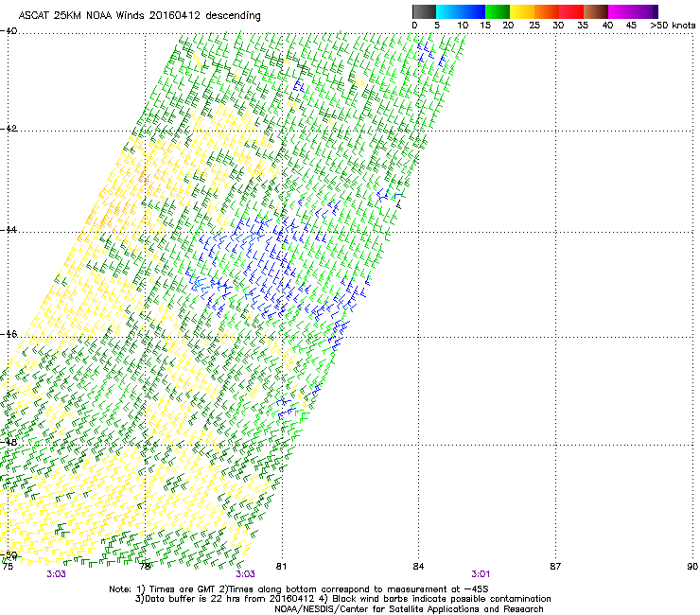Click the yellow 20-25 knots color swatch
Screen dimensions: 700x615
(522, 11)
